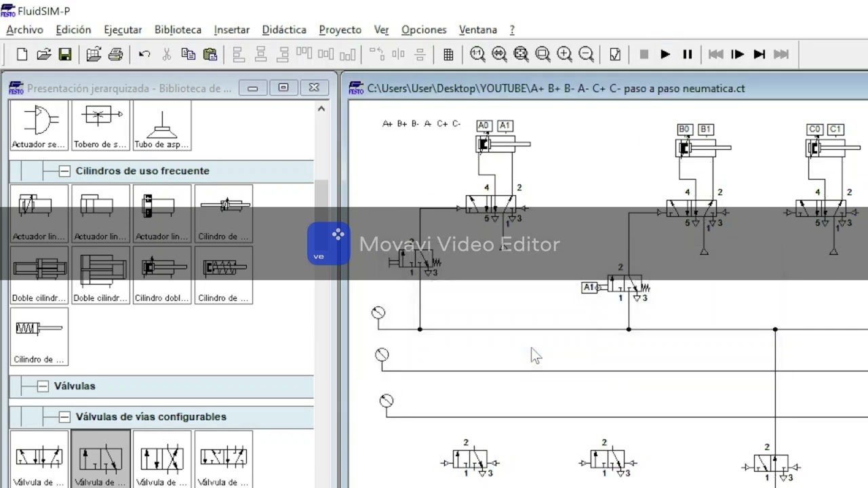Image resolution: width=868 pixels, height=488 pixels.
Task: Open the Opciones menu
Action: tap(424, 30)
